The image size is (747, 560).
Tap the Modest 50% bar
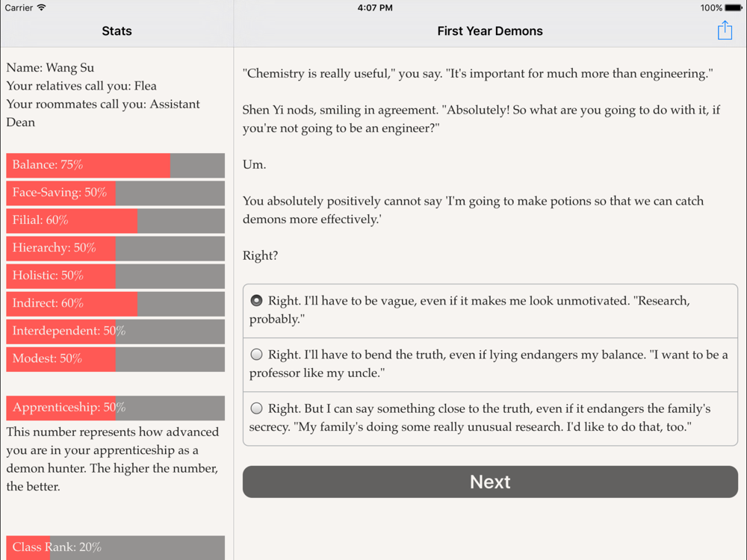point(115,358)
